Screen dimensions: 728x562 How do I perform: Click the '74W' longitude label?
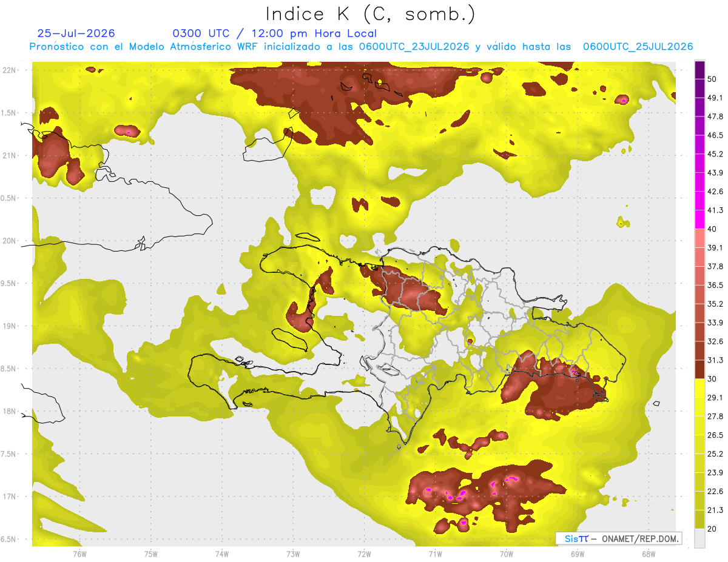point(222,554)
